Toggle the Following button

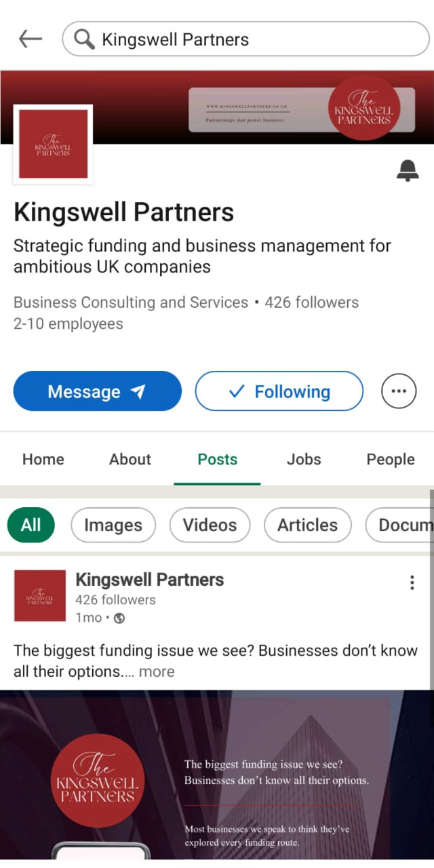click(279, 391)
